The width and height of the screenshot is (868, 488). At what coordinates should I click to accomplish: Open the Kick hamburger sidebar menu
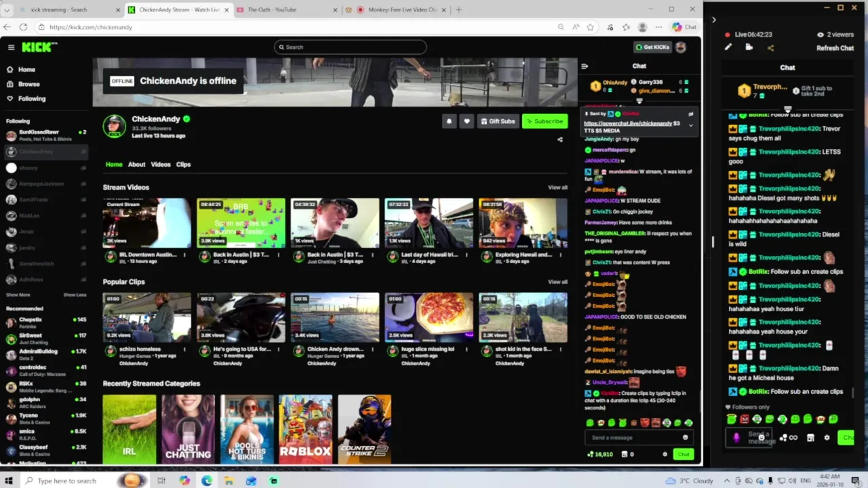click(x=11, y=47)
